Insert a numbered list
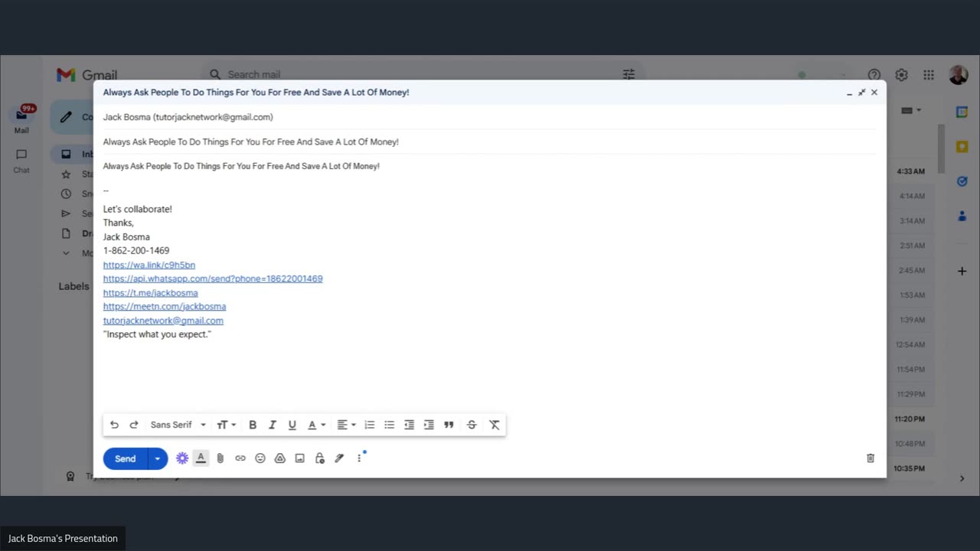 (370, 425)
